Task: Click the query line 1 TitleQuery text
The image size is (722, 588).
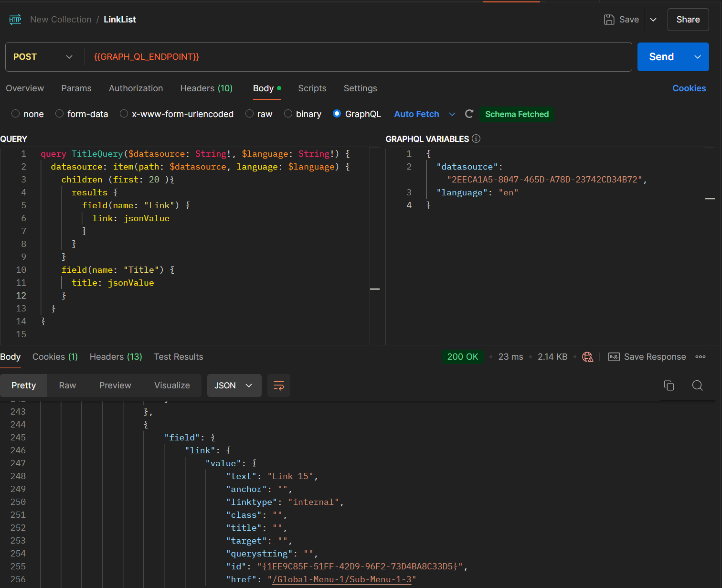Action: click(x=97, y=154)
